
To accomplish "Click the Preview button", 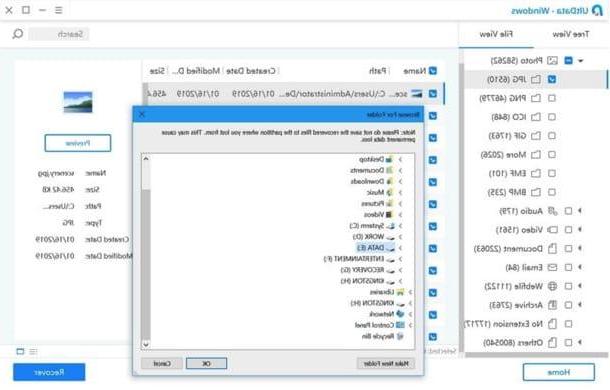I will (78, 143).
